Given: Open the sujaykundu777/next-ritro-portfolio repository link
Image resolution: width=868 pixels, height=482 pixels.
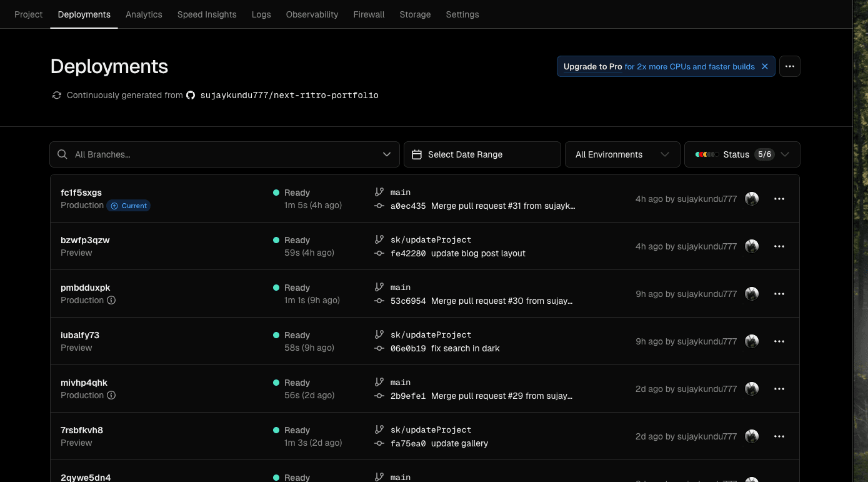Looking at the screenshot, I should [289, 95].
